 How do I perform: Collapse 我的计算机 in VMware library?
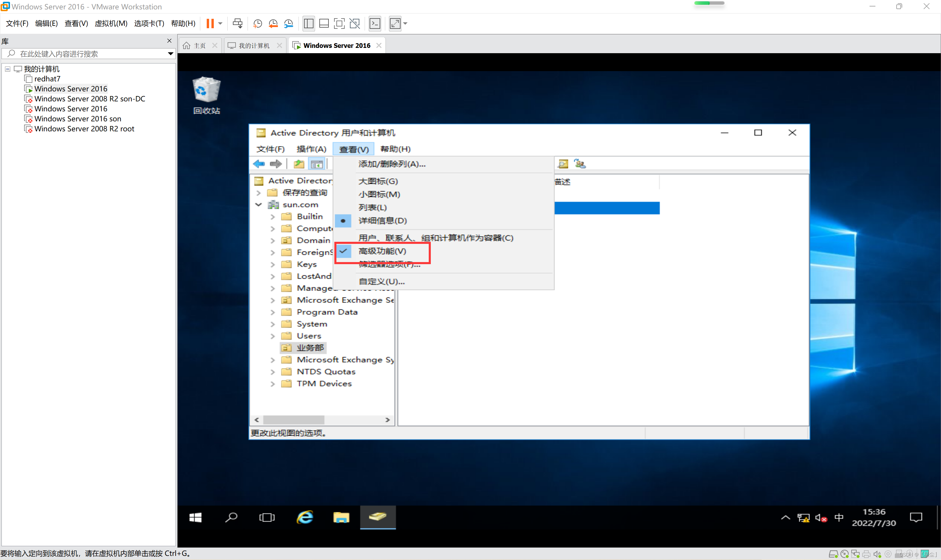8,69
